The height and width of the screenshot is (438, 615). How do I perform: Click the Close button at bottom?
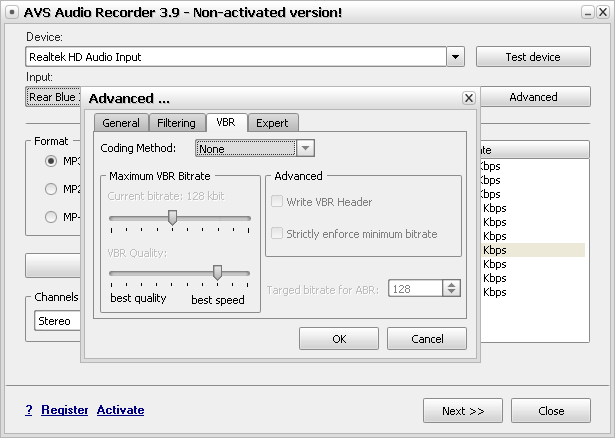point(551,411)
